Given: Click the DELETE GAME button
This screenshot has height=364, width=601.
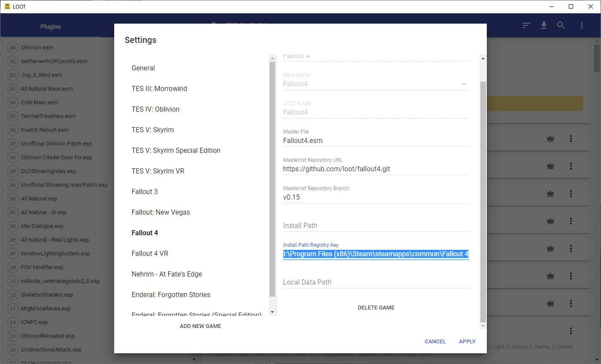Looking at the screenshot, I should 376,308.
